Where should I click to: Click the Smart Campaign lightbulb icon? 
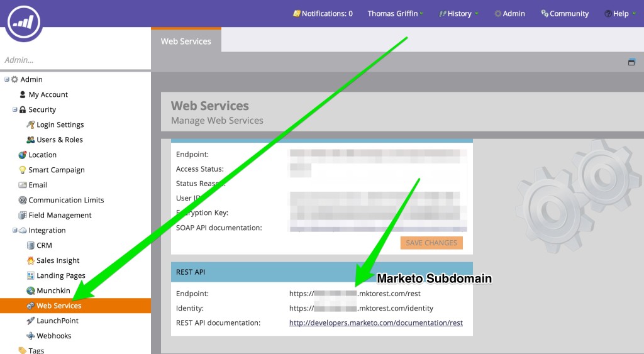click(x=23, y=170)
